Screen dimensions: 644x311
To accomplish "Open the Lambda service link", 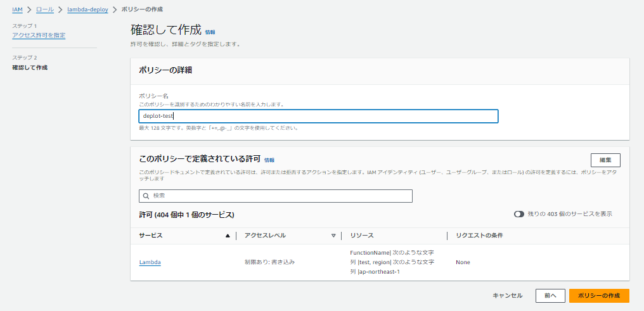I will tap(150, 262).
